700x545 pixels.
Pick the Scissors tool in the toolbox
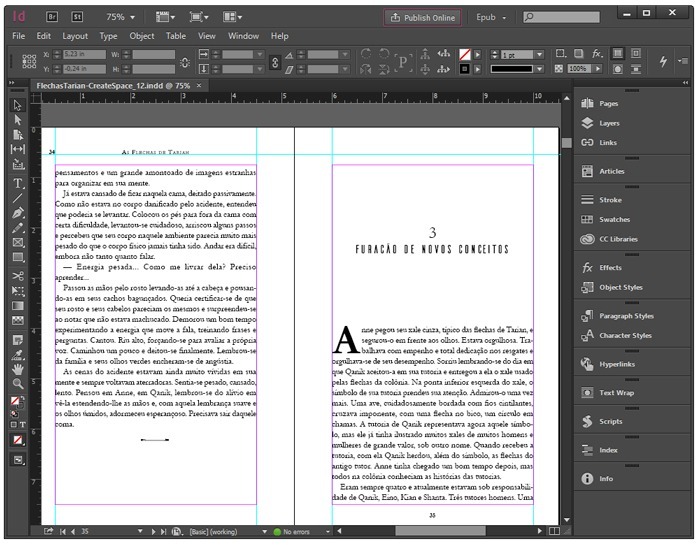click(18, 275)
